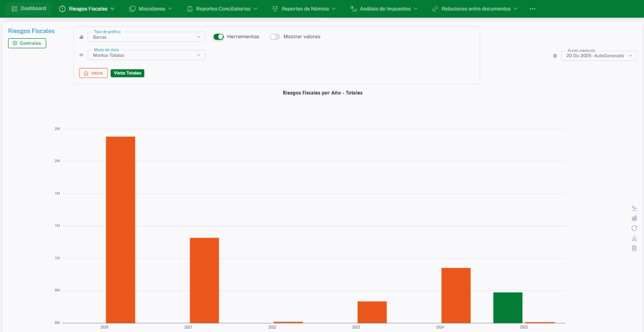
Task: Click the bar chart icon in chart toolbox
Action: coord(634,218)
